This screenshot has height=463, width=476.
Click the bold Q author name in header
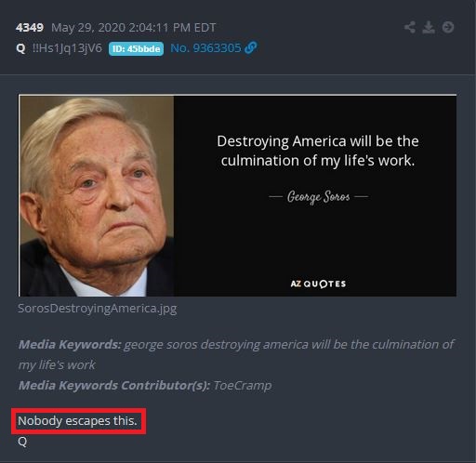coord(20,48)
